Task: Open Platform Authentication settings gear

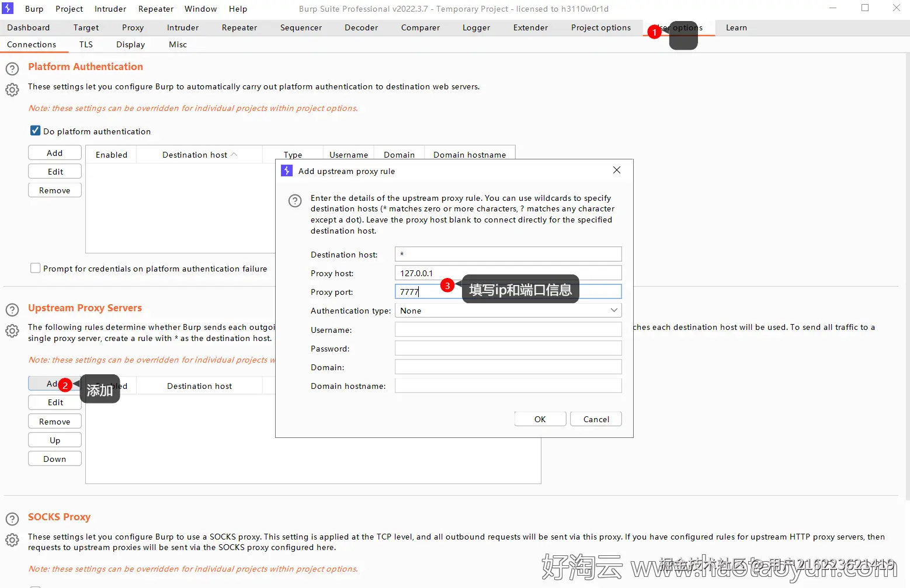Action: click(12, 90)
